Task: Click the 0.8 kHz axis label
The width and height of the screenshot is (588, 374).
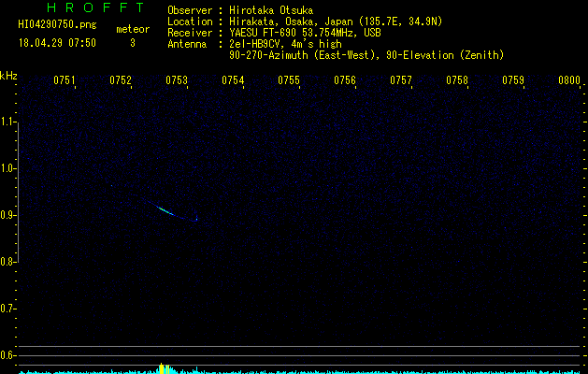Action: point(7,262)
